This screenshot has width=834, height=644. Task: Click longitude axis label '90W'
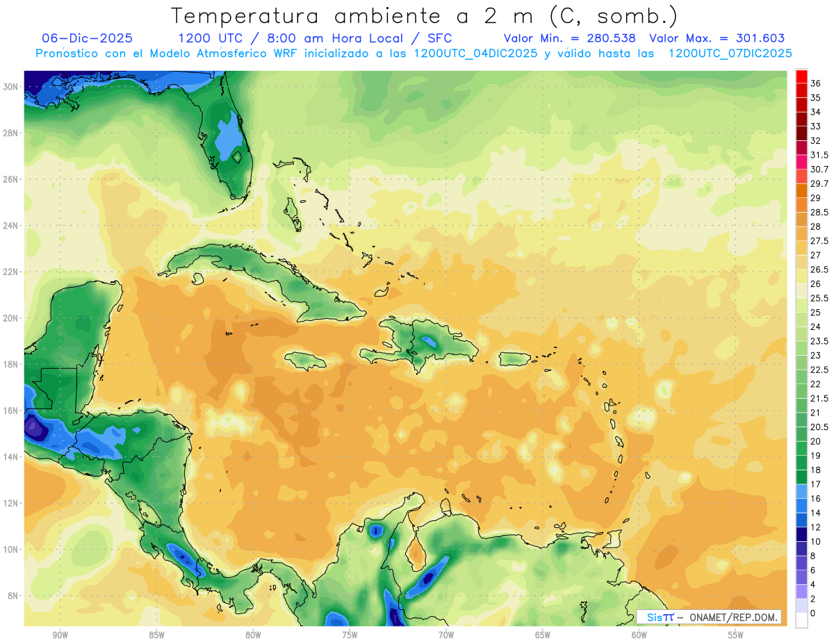(x=60, y=635)
